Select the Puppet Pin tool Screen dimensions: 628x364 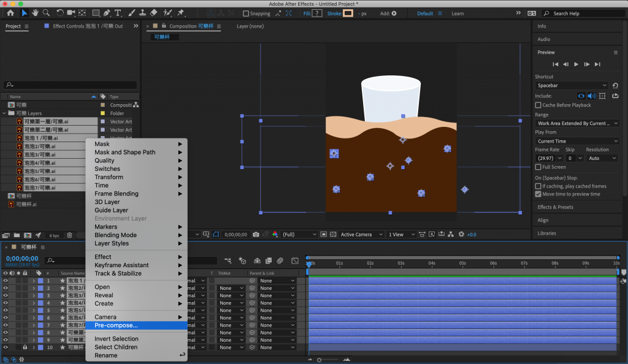coord(182,13)
